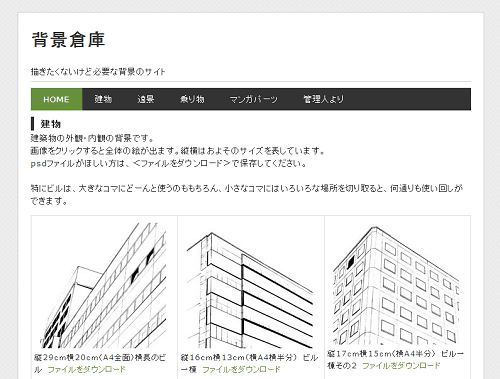
Task: Open the マンガパーツ menu item
Action: (253, 99)
